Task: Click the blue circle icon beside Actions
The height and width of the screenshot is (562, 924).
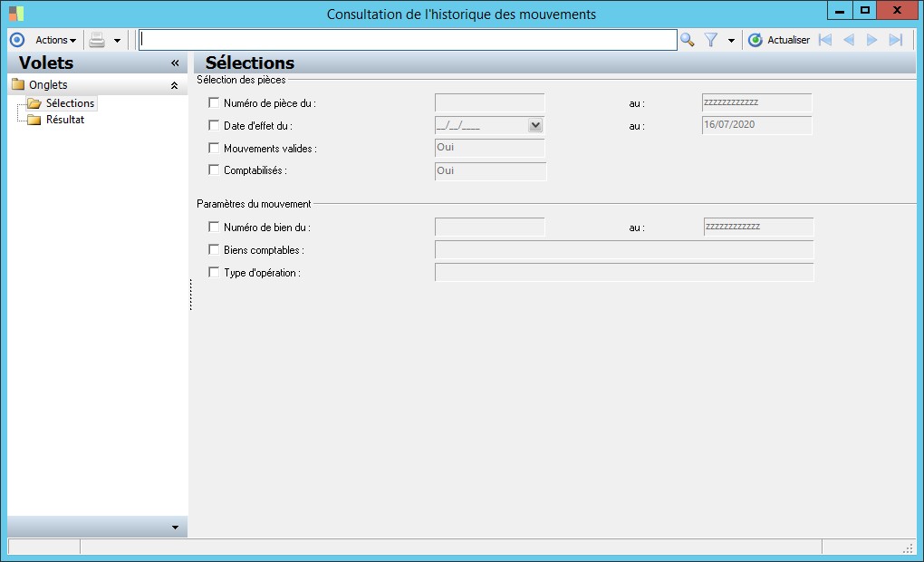Action: [17, 40]
